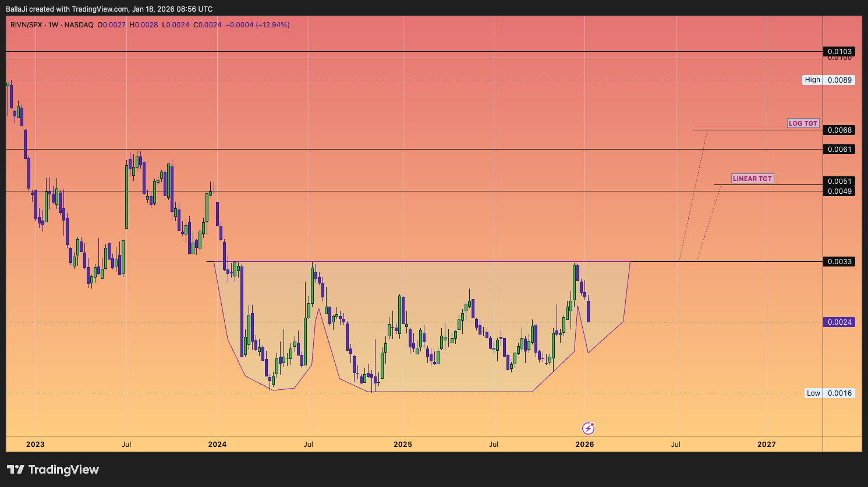
Task: Click the purple lightning event icon
Action: (589, 428)
